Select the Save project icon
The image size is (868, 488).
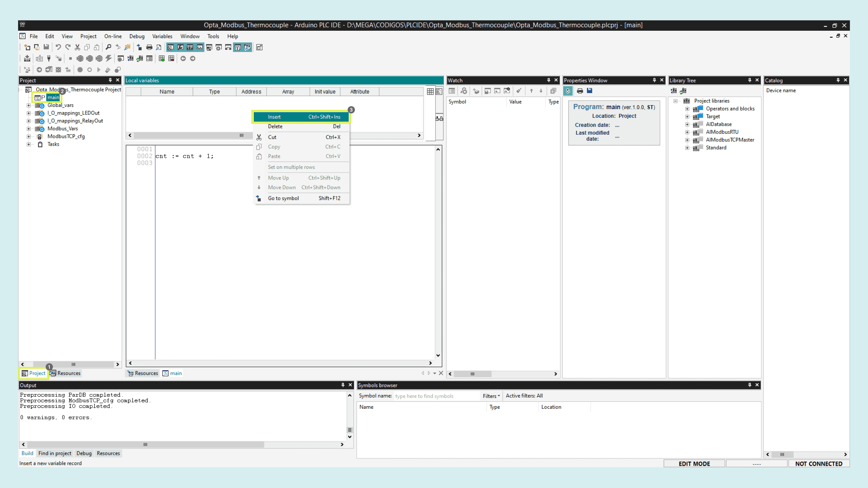tap(46, 47)
